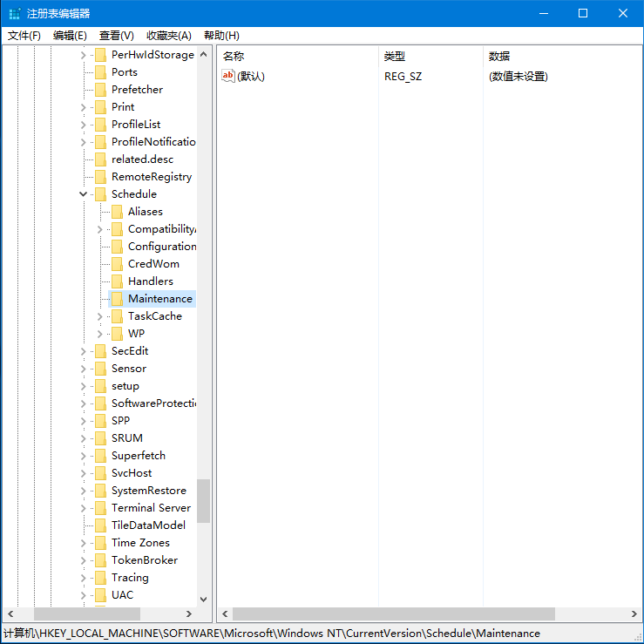Click the REG_SZ type cell
644x644 pixels.
click(x=403, y=77)
